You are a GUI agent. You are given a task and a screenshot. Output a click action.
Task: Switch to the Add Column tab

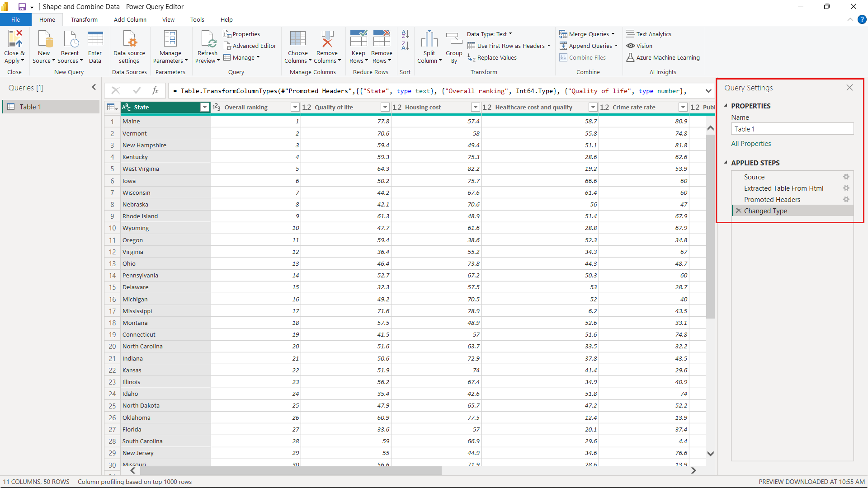(130, 19)
